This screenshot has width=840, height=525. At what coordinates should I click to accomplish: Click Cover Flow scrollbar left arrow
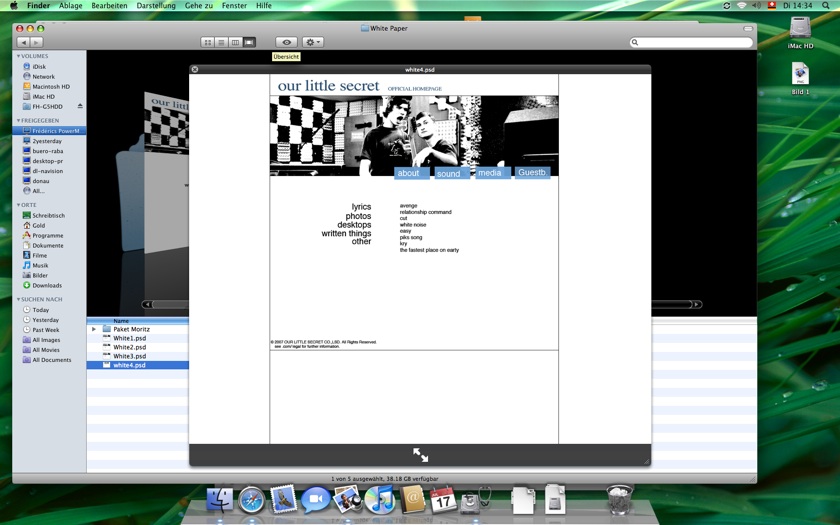[x=147, y=304]
